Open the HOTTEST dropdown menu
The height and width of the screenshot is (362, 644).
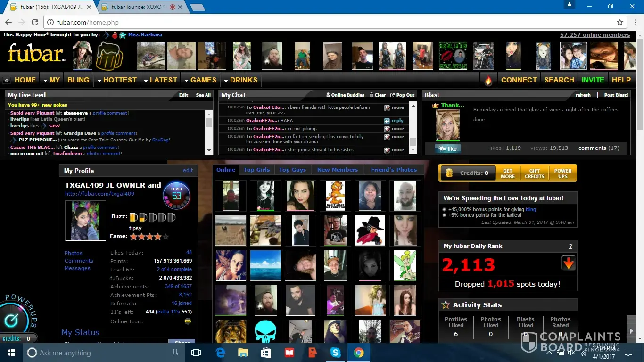click(116, 80)
